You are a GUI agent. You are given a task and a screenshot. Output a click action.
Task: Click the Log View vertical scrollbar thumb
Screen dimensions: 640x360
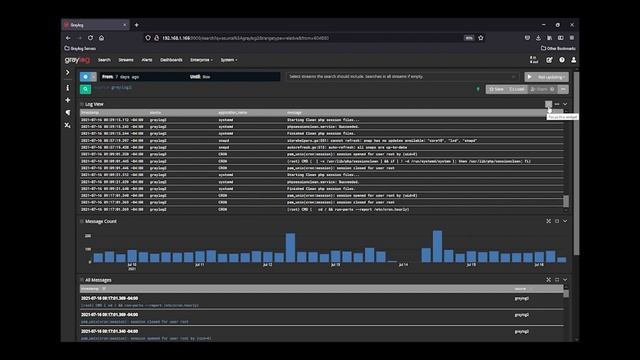[x=566, y=201]
